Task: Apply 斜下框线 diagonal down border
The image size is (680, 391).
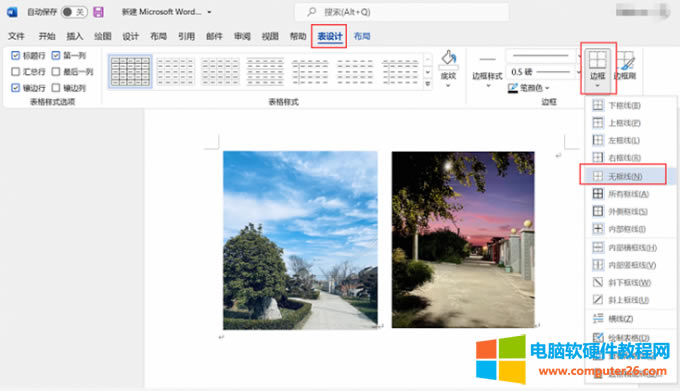Action: 629,283
